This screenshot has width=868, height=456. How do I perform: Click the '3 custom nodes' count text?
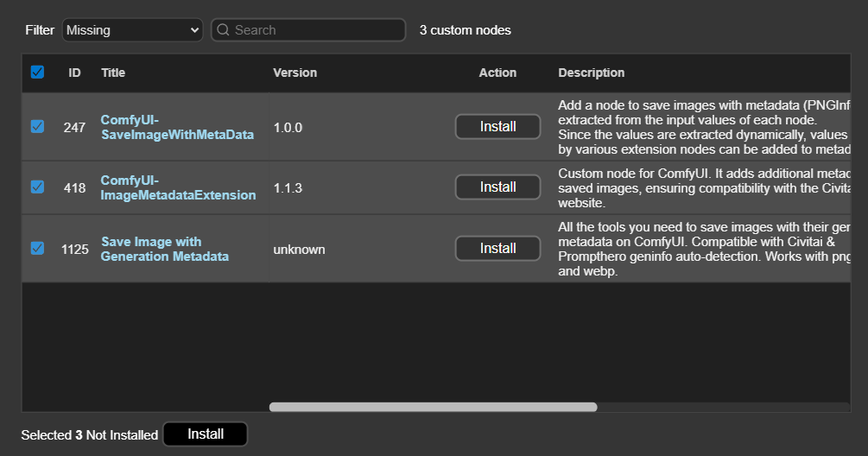465,30
